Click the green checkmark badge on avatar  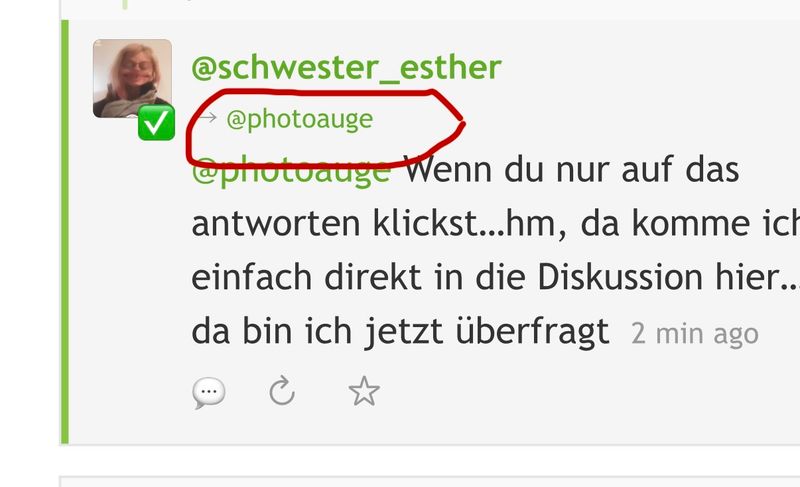pyautogui.click(x=156, y=123)
